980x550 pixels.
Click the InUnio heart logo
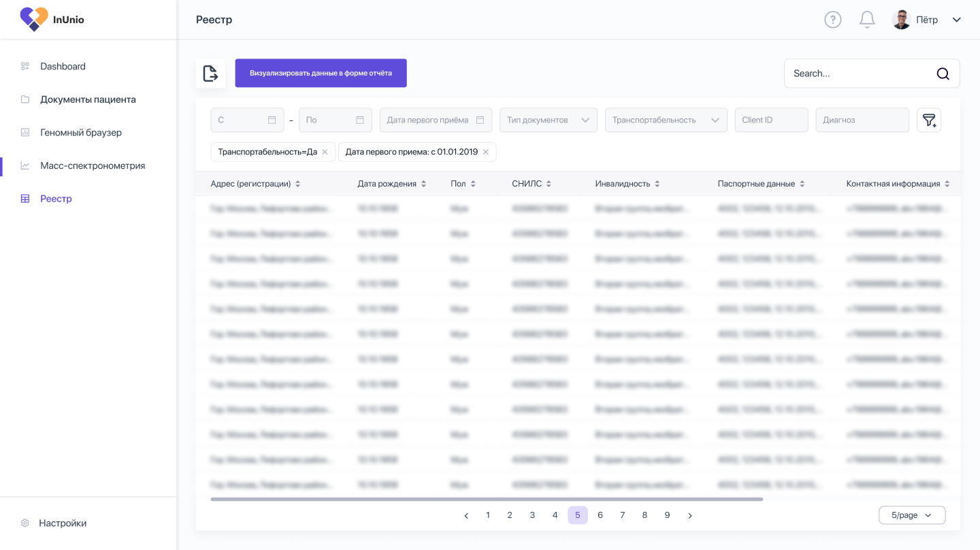coord(34,19)
